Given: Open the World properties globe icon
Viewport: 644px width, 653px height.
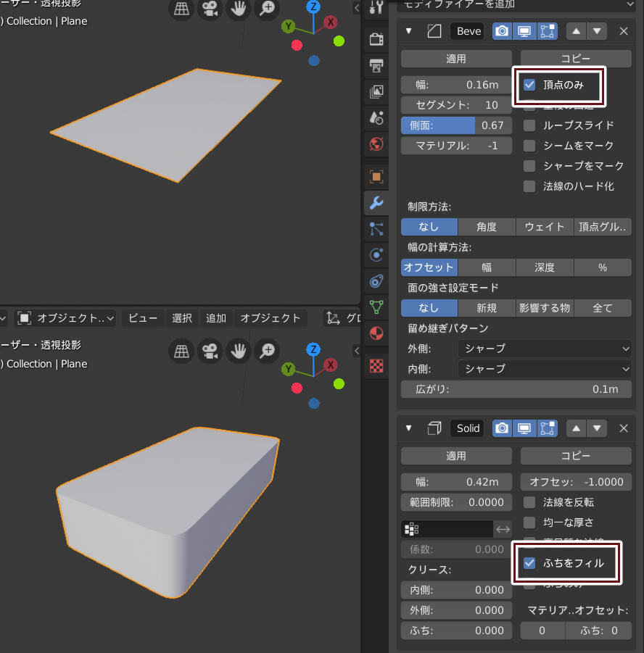Looking at the screenshot, I should coord(376,144).
